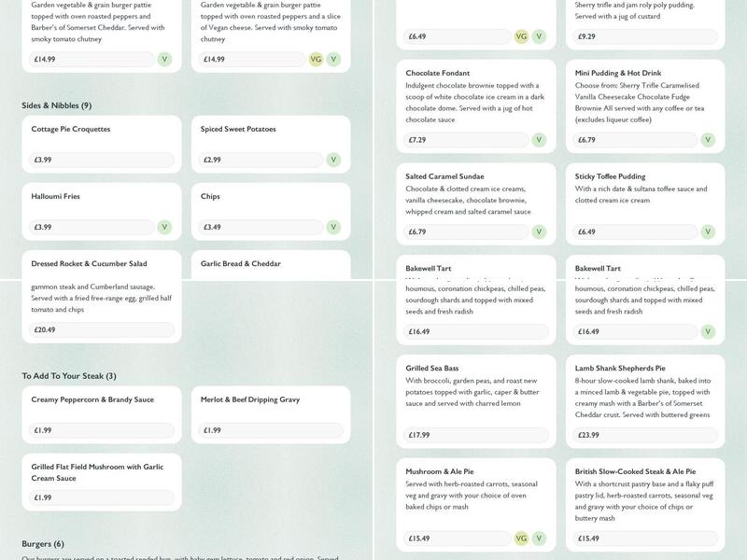Expand the To Add To Your Steak (3) heading

(69, 376)
